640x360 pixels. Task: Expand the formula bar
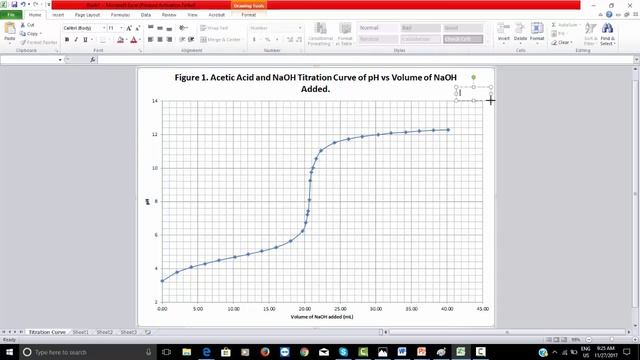pos(636,60)
